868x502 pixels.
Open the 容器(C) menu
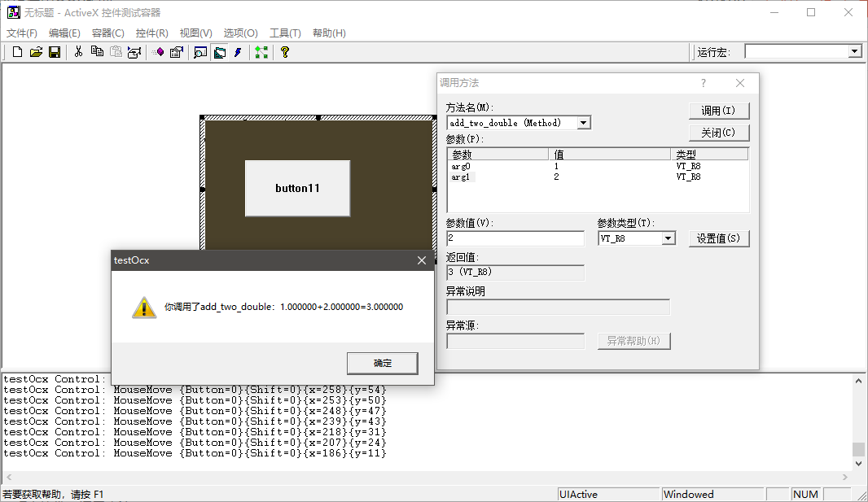107,33
